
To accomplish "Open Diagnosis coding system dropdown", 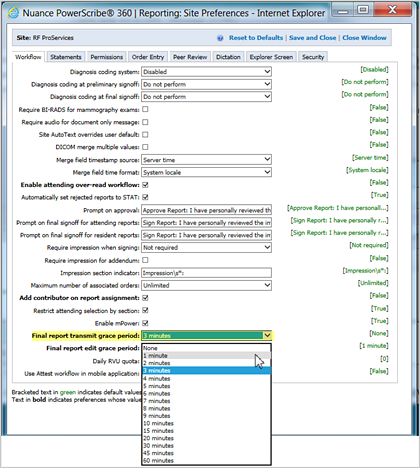I will tap(206, 72).
